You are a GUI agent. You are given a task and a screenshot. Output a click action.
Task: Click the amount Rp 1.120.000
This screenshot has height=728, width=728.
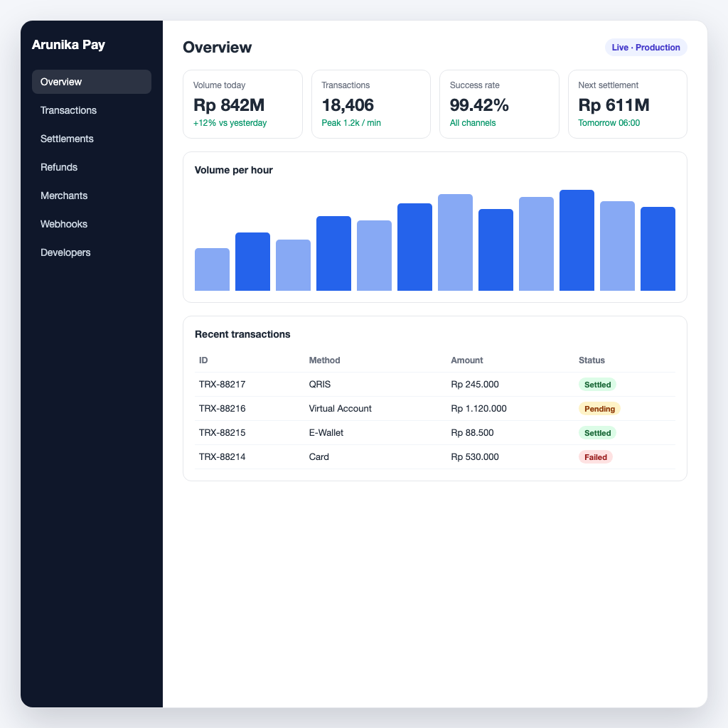pos(478,409)
